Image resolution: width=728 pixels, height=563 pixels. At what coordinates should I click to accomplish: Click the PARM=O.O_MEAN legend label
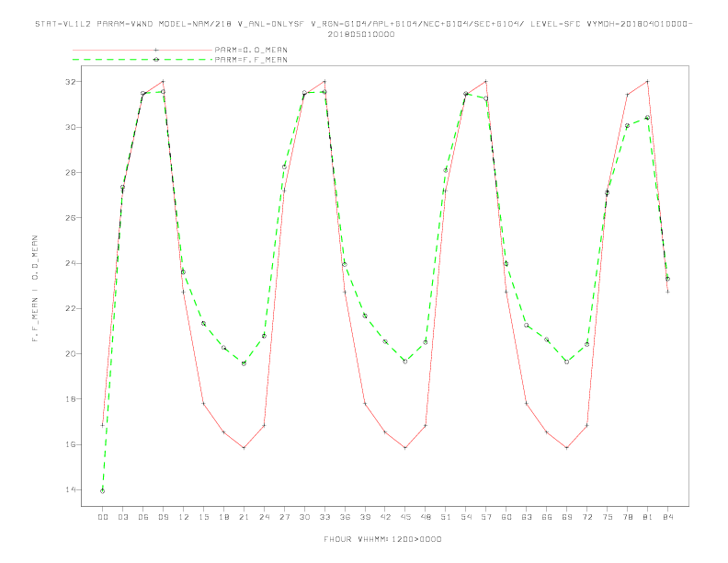pyautogui.click(x=251, y=50)
